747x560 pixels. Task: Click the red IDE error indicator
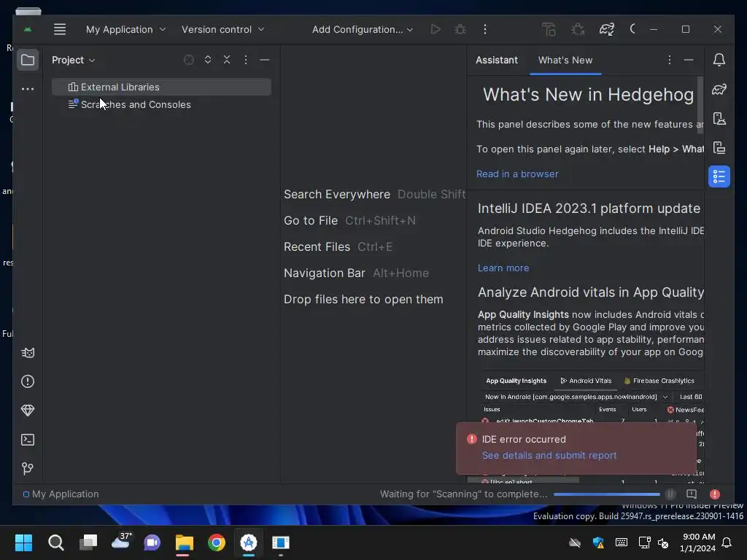click(715, 494)
